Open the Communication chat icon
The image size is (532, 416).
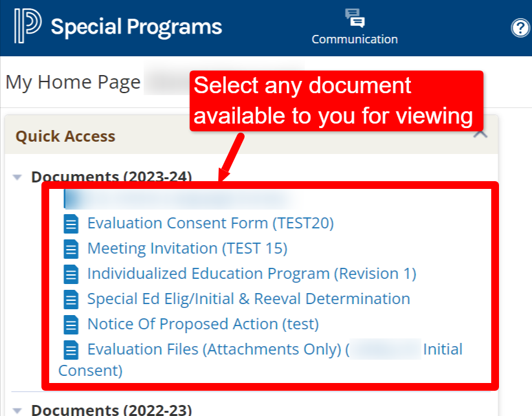pos(355,18)
